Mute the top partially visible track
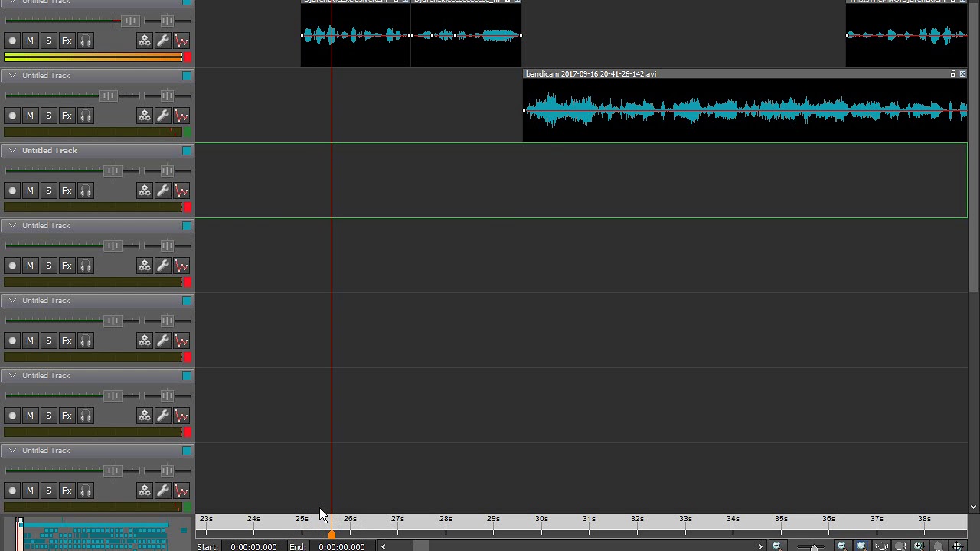 pyautogui.click(x=30, y=41)
